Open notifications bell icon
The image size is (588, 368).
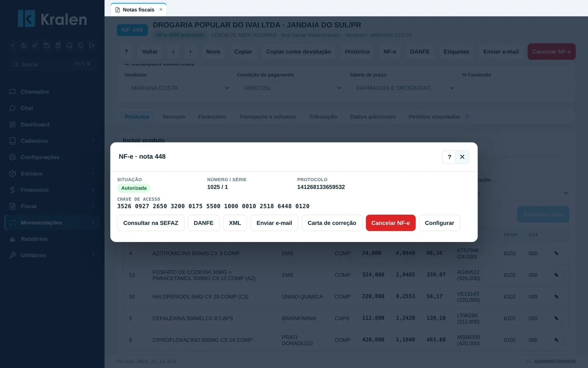80,46
